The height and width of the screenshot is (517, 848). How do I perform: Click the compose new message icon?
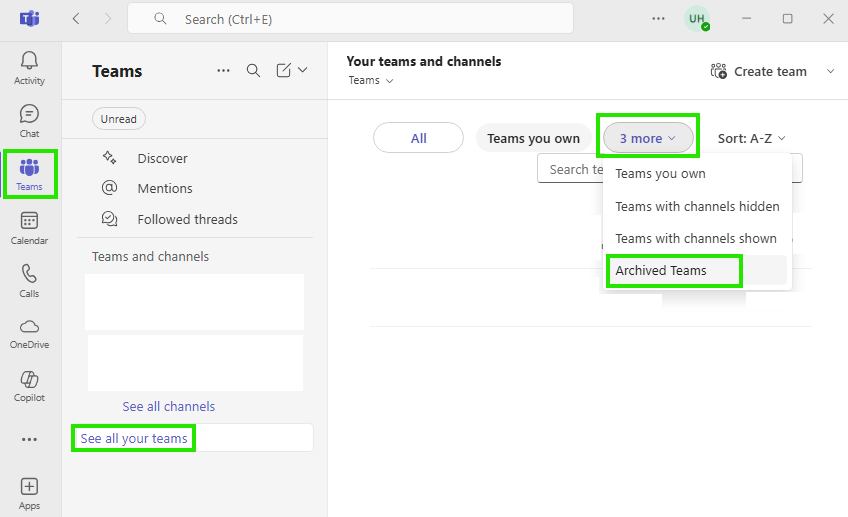tap(283, 70)
